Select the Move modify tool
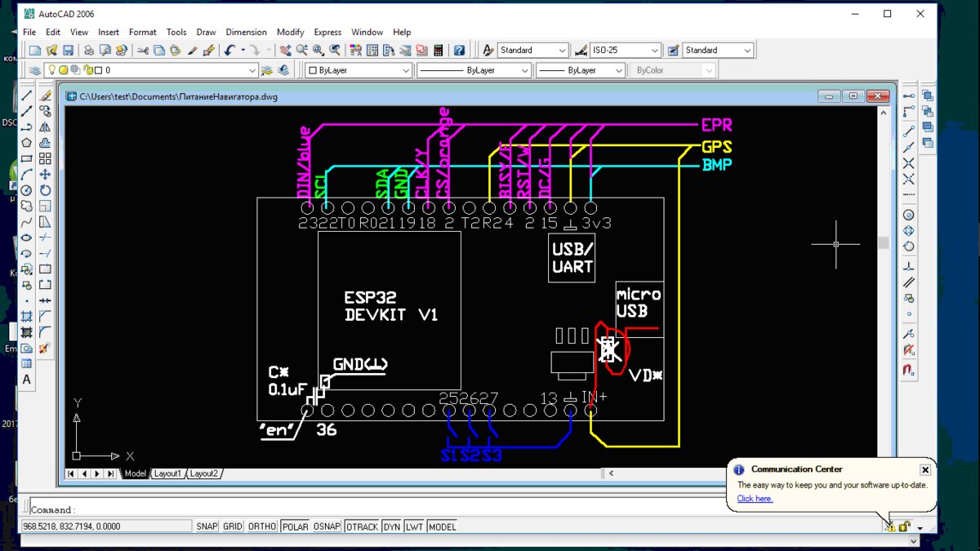Screen dimensions: 980x551 click(46, 174)
